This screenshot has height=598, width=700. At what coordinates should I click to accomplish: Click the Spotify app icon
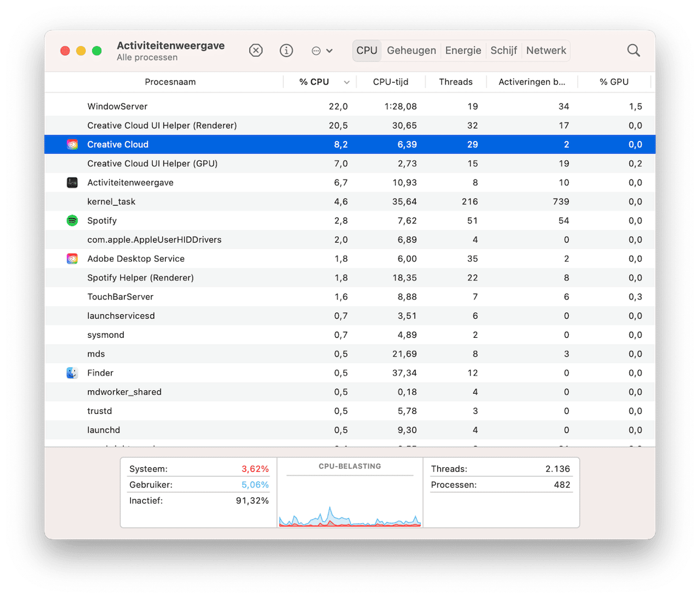click(x=72, y=220)
